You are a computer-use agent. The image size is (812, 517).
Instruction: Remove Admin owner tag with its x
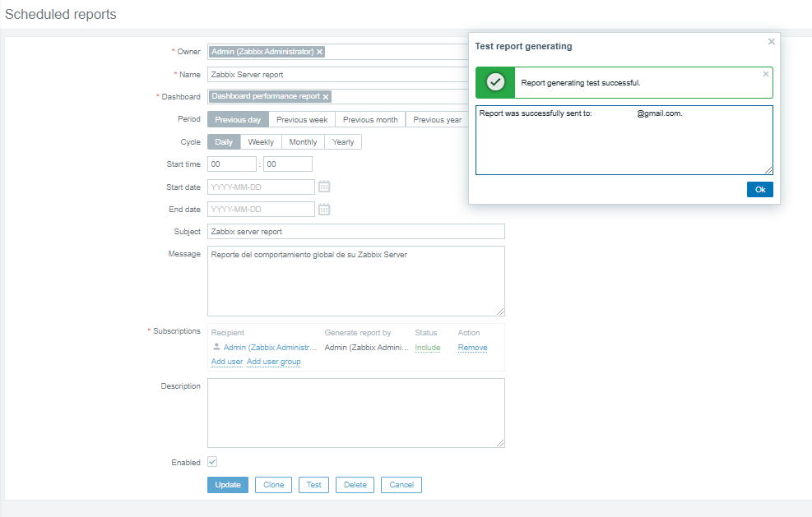coord(319,52)
